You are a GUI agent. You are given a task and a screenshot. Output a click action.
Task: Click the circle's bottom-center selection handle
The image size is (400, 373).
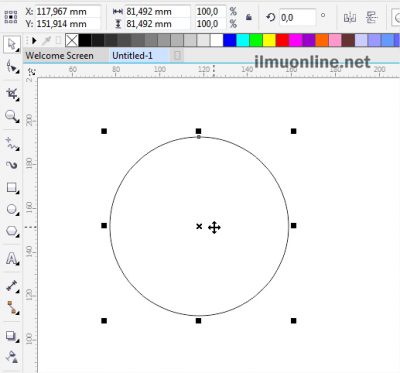point(199,321)
